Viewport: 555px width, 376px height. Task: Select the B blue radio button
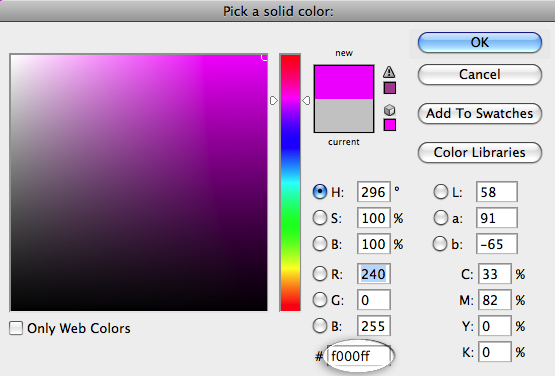coord(320,326)
